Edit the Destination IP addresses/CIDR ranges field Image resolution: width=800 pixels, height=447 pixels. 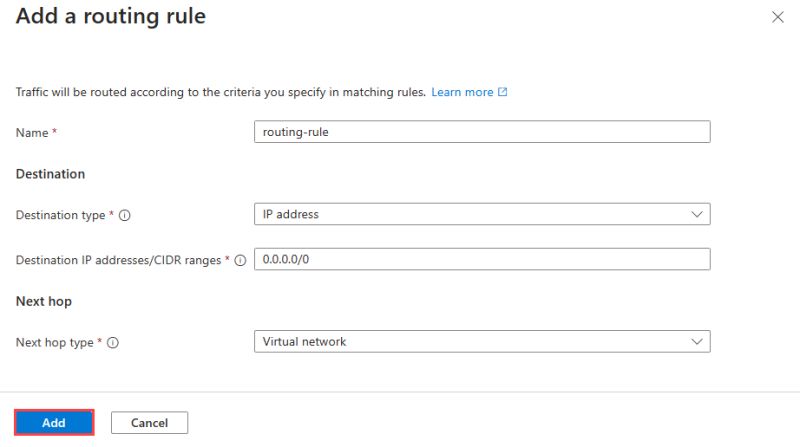point(482,259)
